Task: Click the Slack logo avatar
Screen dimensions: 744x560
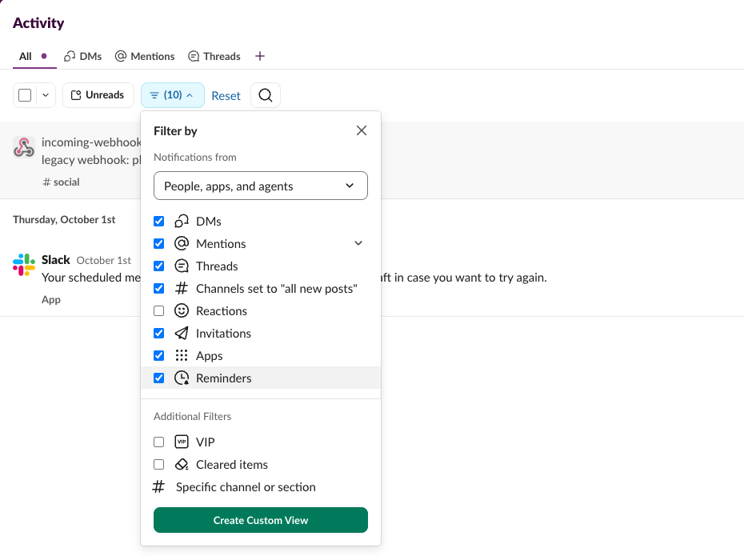Action: [24, 264]
